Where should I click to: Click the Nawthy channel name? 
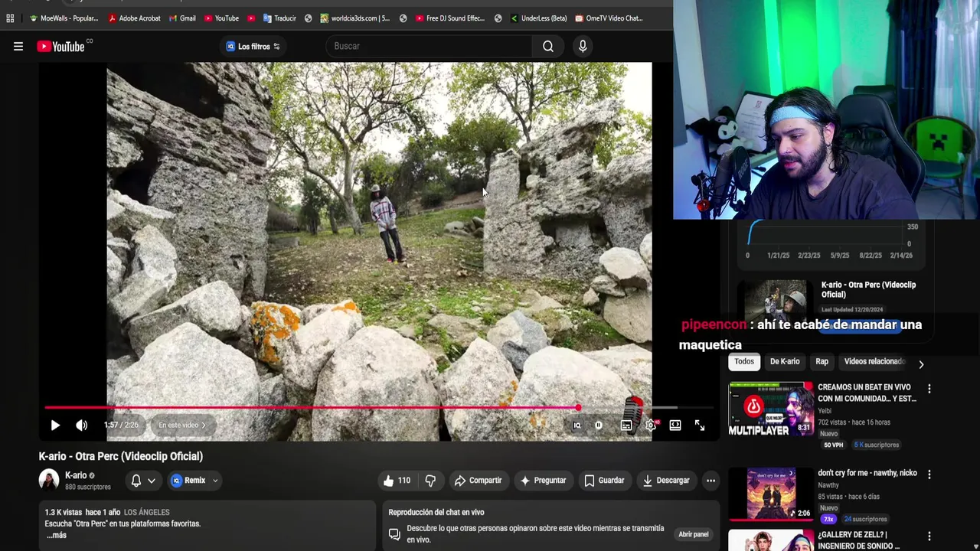828,485
